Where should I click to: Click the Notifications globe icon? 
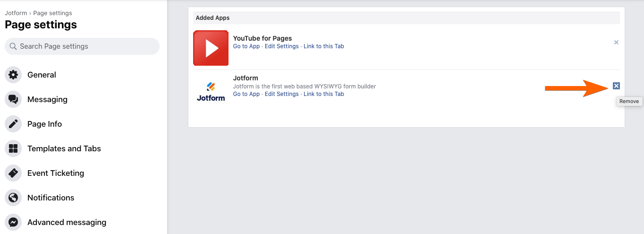(x=13, y=198)
